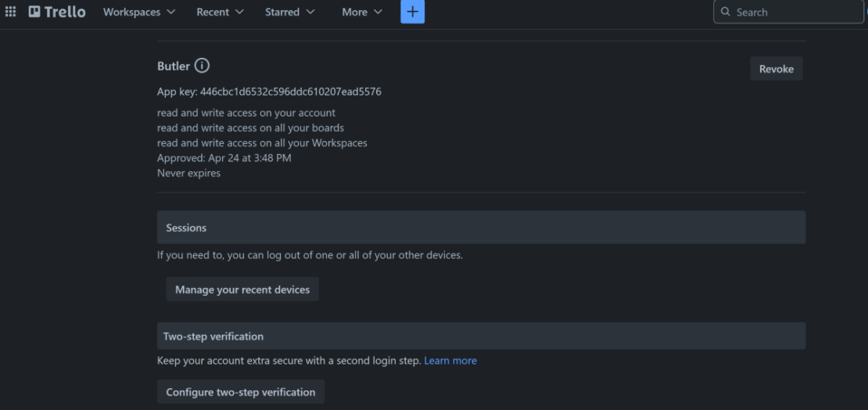Click the blue plus Create button

point(412,12)
